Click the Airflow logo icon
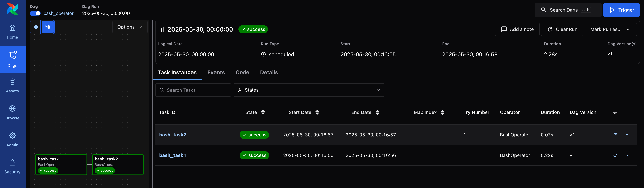The height and width of the screenshot is (188, 644). coord(12,9)
